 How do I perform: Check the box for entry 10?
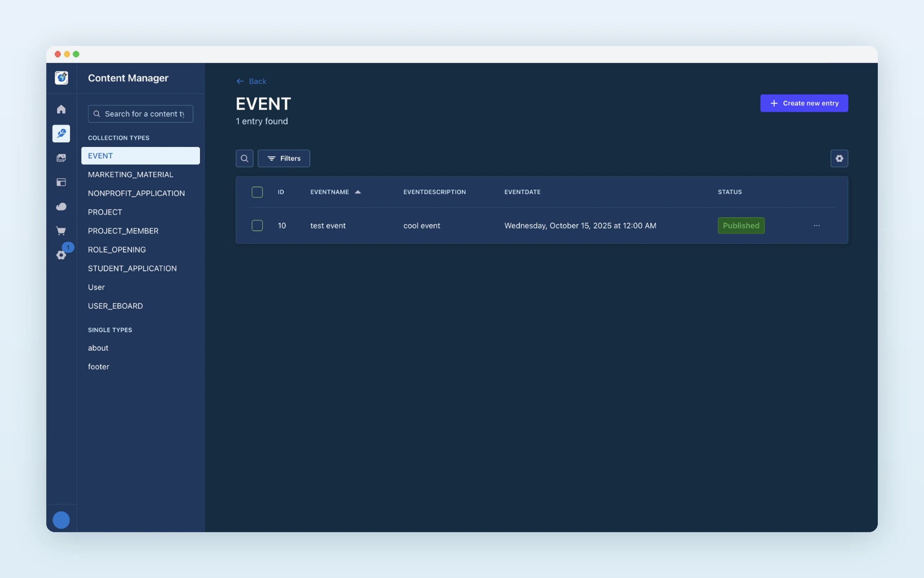257,225
